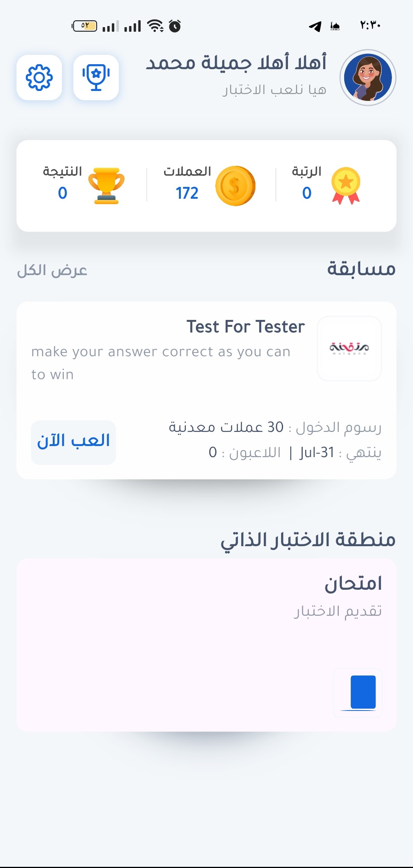Open the Motqana contest logo thumbnail
413x868 pixels.
(x=350, y=349)
